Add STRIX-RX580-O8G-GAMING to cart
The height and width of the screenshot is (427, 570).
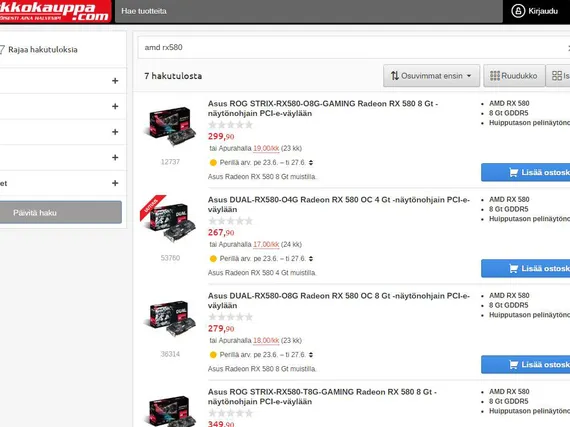coord(526,172)
